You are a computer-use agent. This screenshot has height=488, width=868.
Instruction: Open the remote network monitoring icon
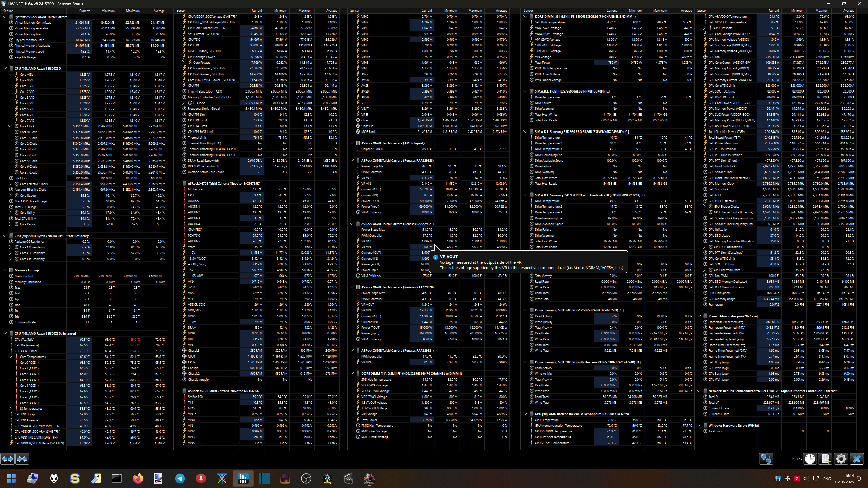pos(766,459)
